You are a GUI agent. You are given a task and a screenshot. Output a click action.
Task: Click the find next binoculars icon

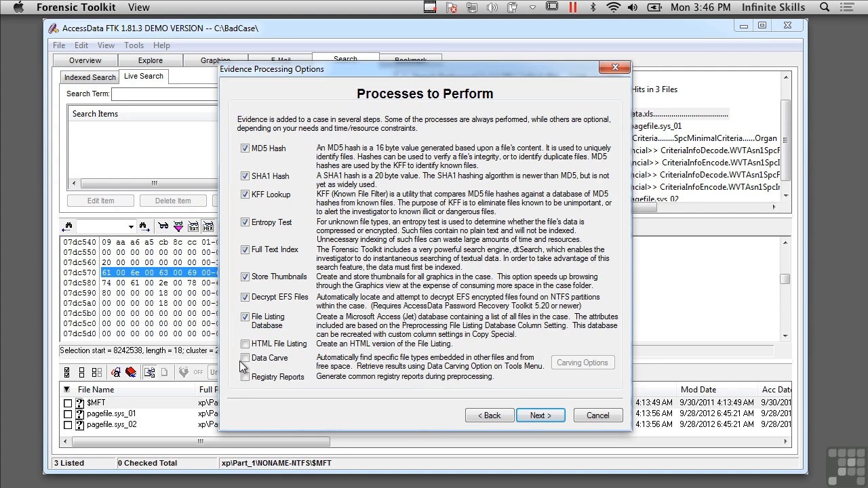pyautogui.click(x=144, y=226)
